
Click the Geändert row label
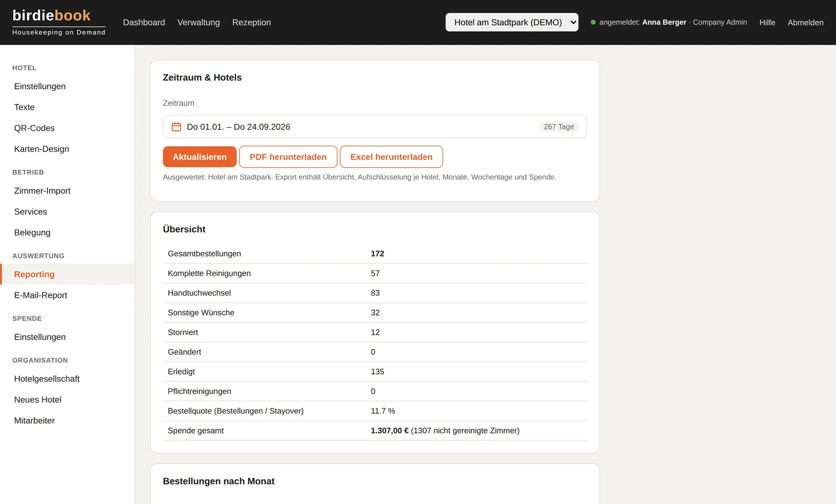pos(184,352)
